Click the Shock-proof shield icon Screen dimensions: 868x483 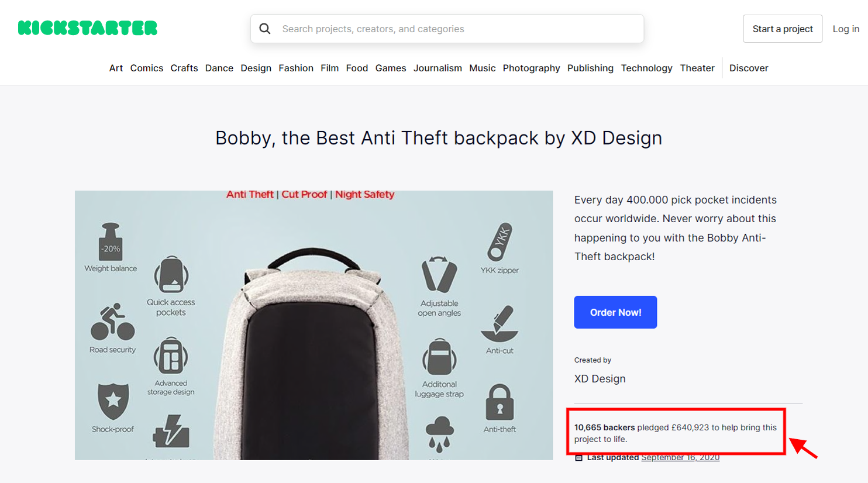point(113,401)
